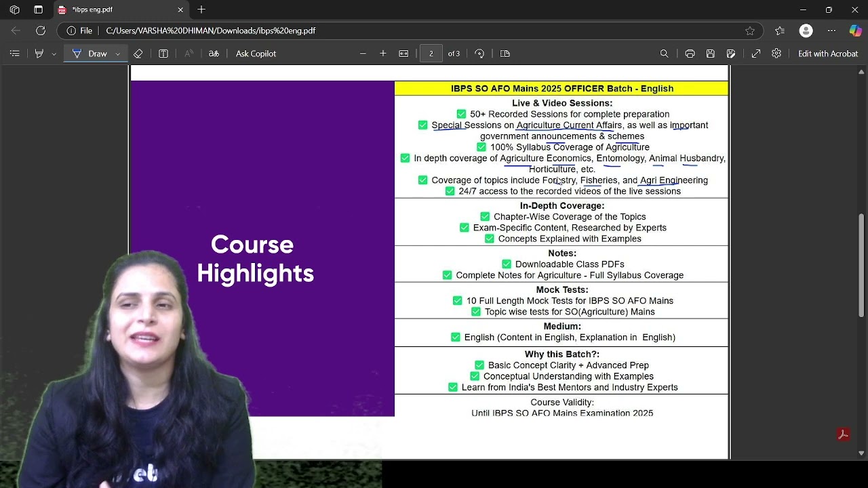
Task: Close the ibps eng.pdf tab
Action: pos(180,10)
